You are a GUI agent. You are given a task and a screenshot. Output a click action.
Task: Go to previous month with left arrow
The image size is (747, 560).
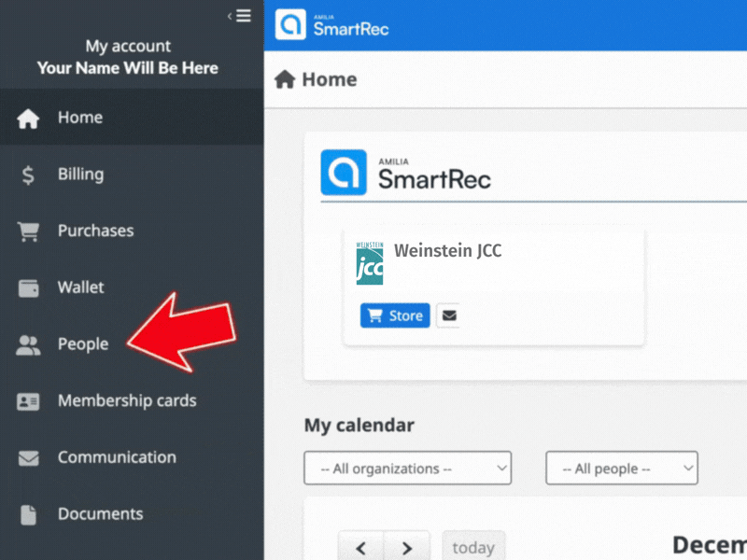(x=362, y=547)
